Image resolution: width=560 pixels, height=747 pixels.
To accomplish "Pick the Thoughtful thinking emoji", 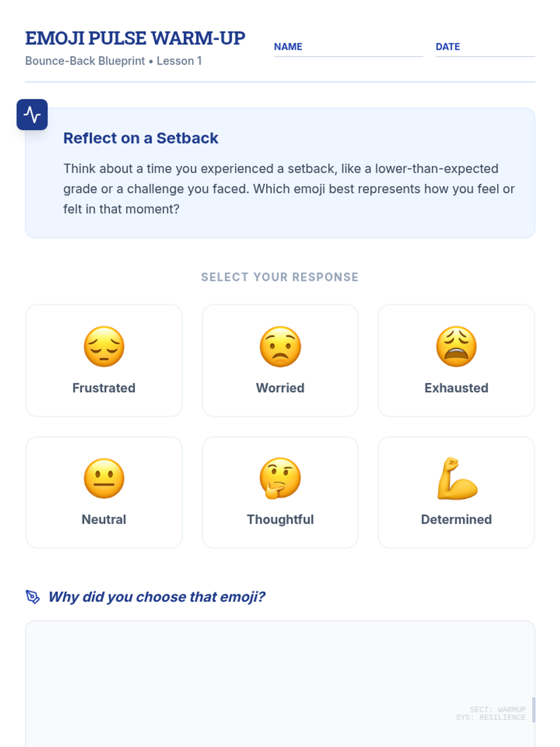I will point(280,479).
